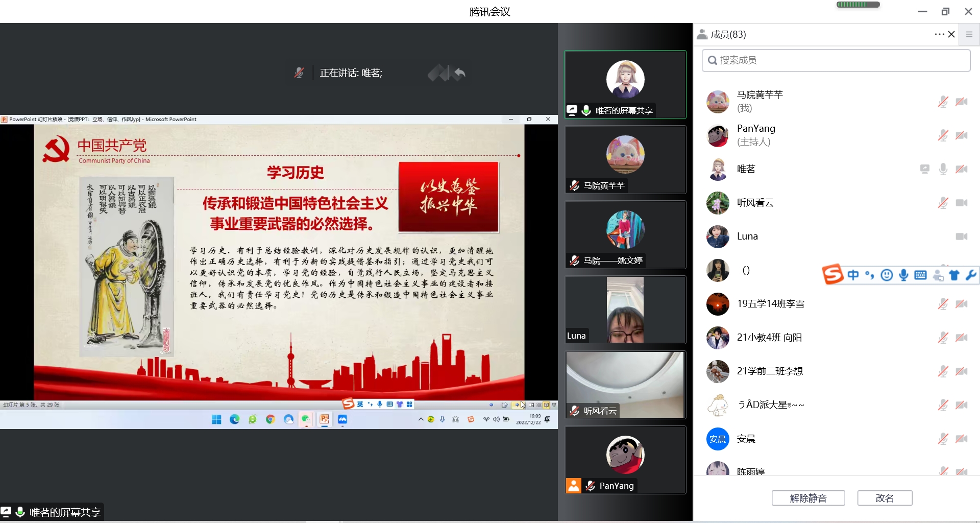Image resolution: width=980 pixels, height=523 pixels.
Task: Click the search members input field
Action: point(836,60)
